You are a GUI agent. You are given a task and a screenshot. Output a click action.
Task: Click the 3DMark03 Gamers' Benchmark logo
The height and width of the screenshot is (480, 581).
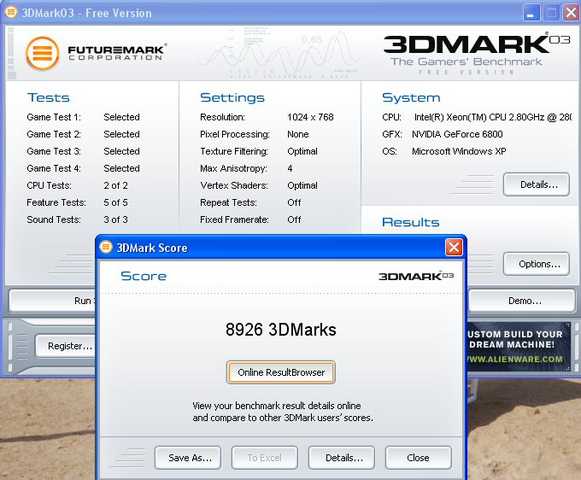click(477, 54)
